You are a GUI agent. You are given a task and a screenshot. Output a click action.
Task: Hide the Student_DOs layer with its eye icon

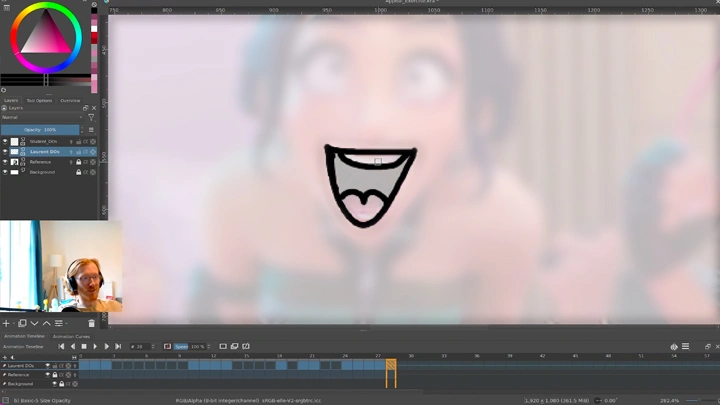click(x=5, y=142)
